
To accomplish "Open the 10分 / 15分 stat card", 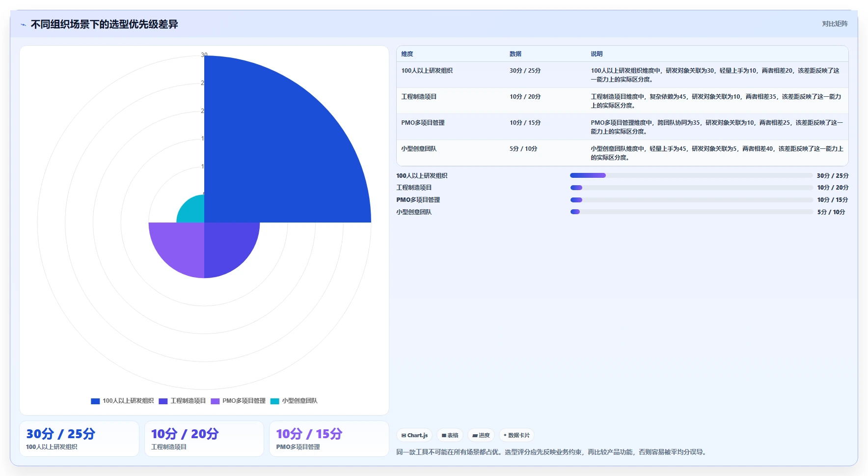I will (329, 439).
